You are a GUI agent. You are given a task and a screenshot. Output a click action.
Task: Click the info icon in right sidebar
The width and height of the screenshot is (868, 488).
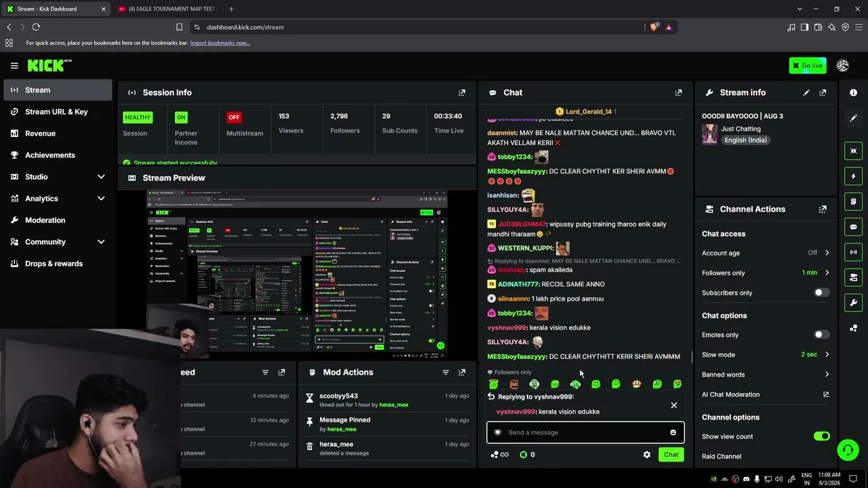[853, 93]
